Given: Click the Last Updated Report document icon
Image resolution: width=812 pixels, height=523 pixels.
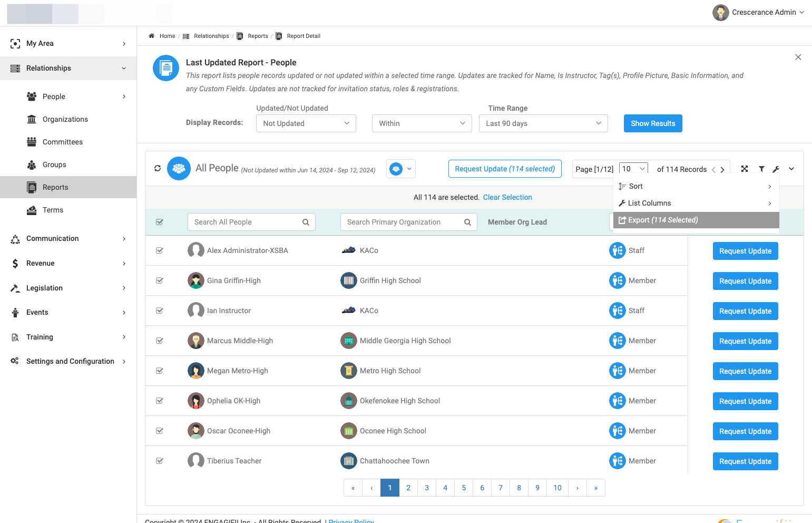Looking at the screenshot, I should (166, 68).
